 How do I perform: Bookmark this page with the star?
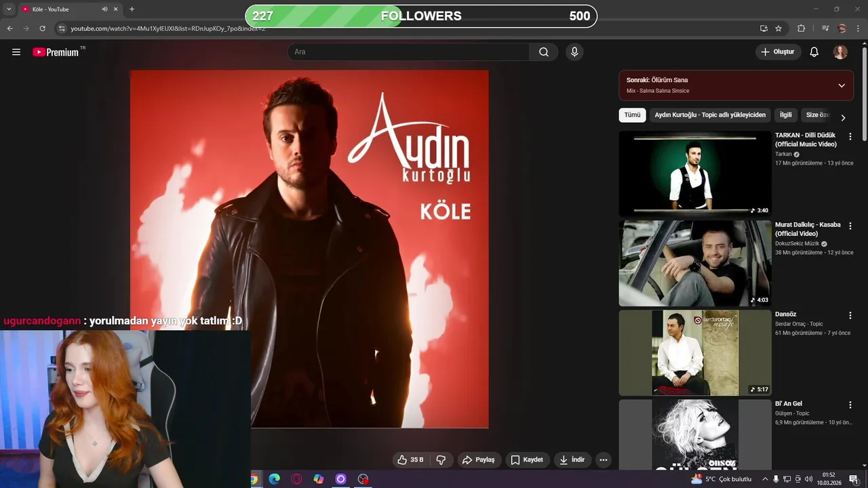[778, 28]
